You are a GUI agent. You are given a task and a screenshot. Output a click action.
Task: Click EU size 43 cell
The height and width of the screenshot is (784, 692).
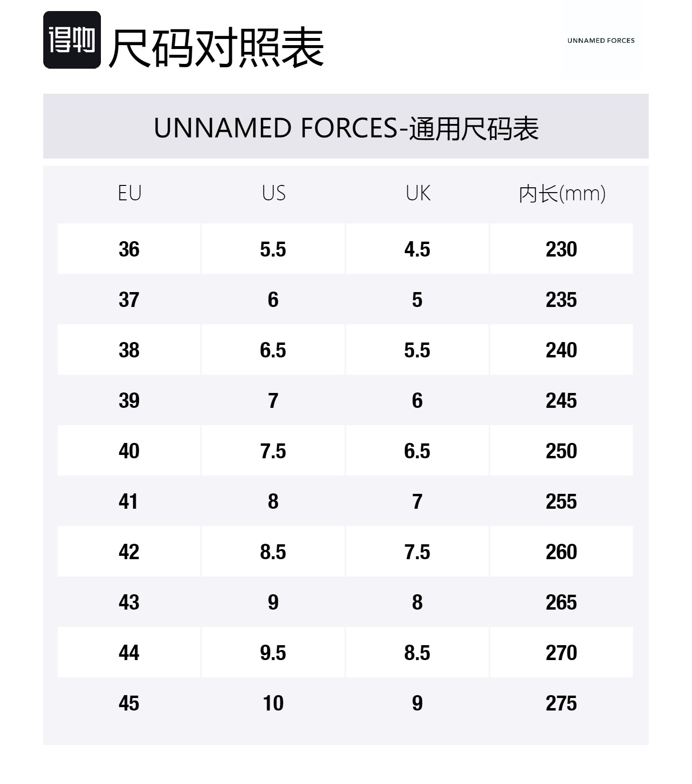point(129,602)
